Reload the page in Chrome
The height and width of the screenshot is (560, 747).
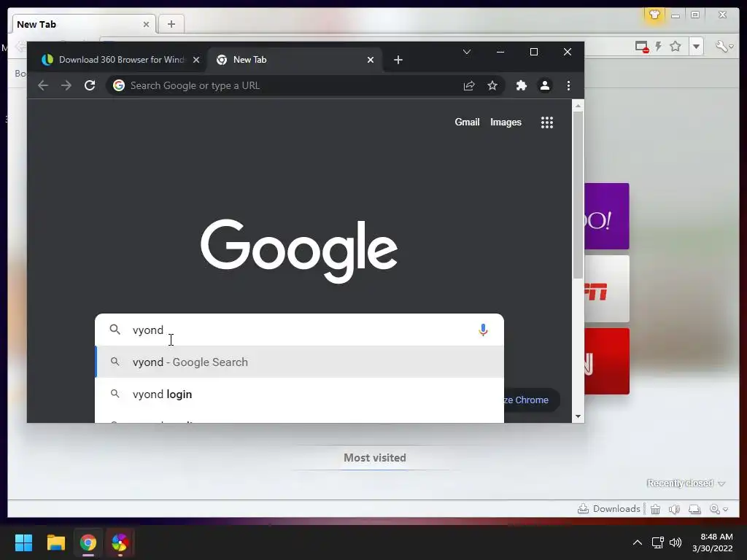pos(90,85)
